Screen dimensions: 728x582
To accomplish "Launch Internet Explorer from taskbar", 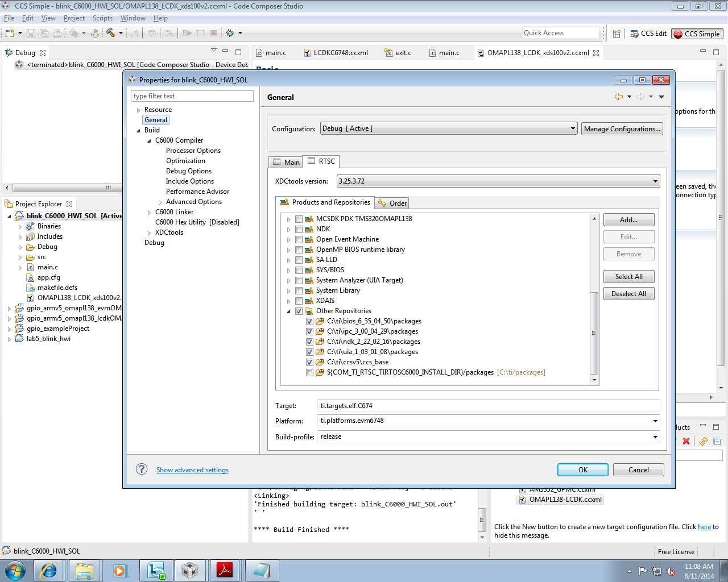I will (49, 570).
